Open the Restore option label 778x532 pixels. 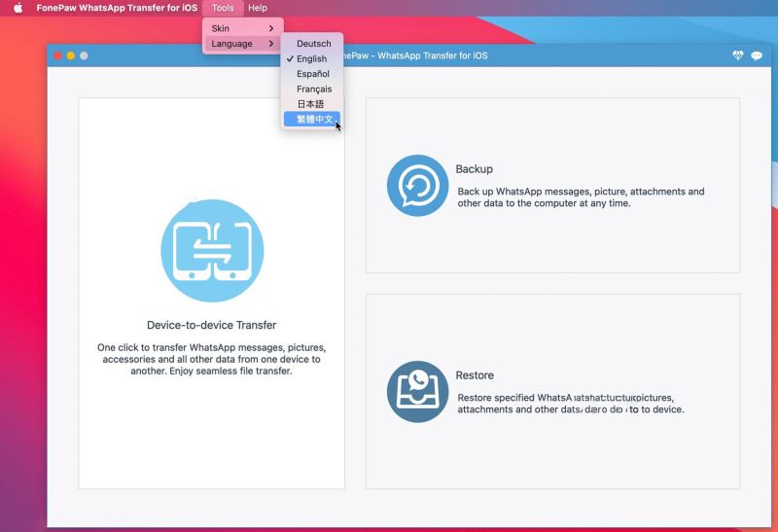pyautogui.click(x=475, y=375)
